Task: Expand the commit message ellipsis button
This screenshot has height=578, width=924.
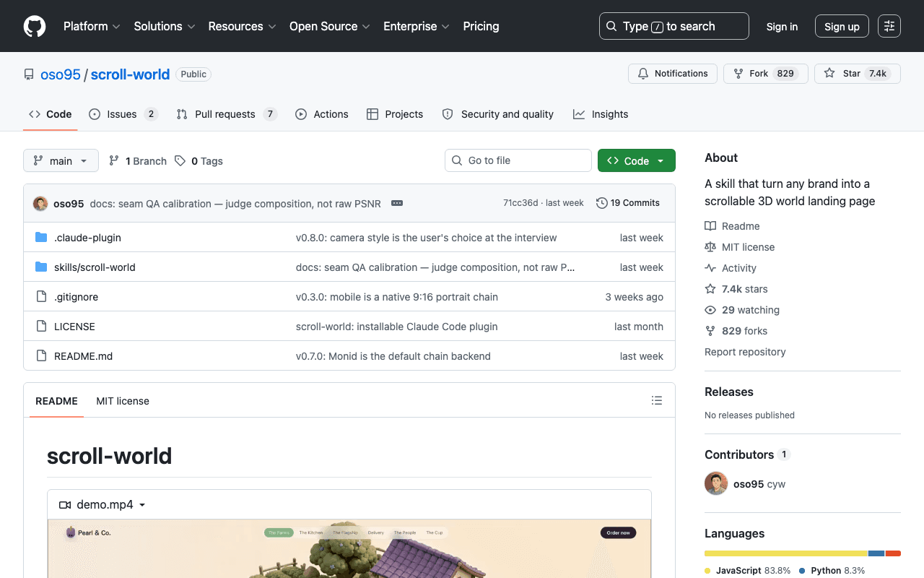Action: (x=397, y=203)
